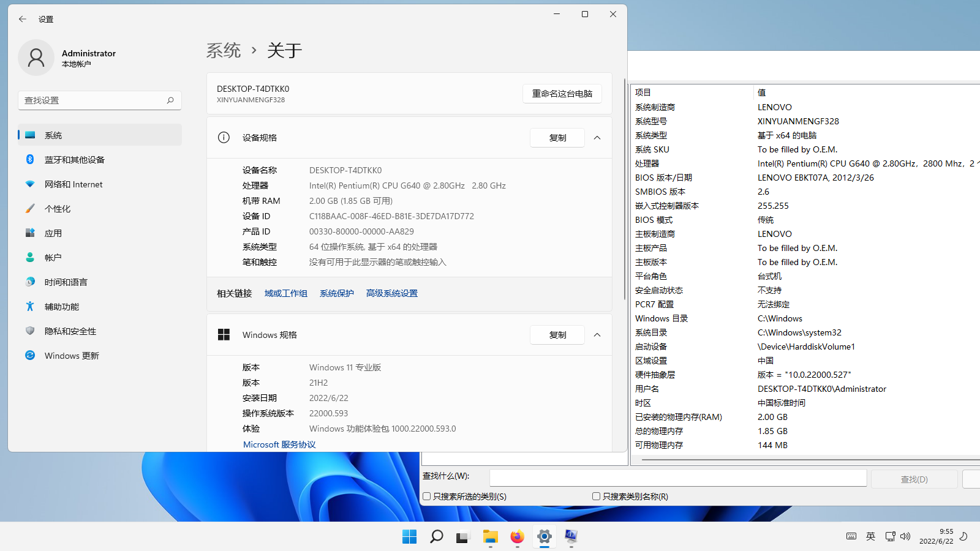Viewport: 980px width, 551px height.
Task: Launch Firefox from the taskbar
Action: click(x=517, y=537)
